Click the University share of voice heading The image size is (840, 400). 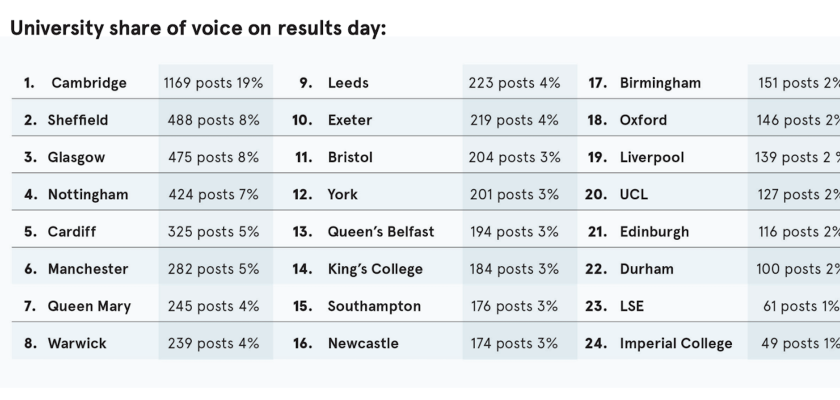[x=197, y=28]
